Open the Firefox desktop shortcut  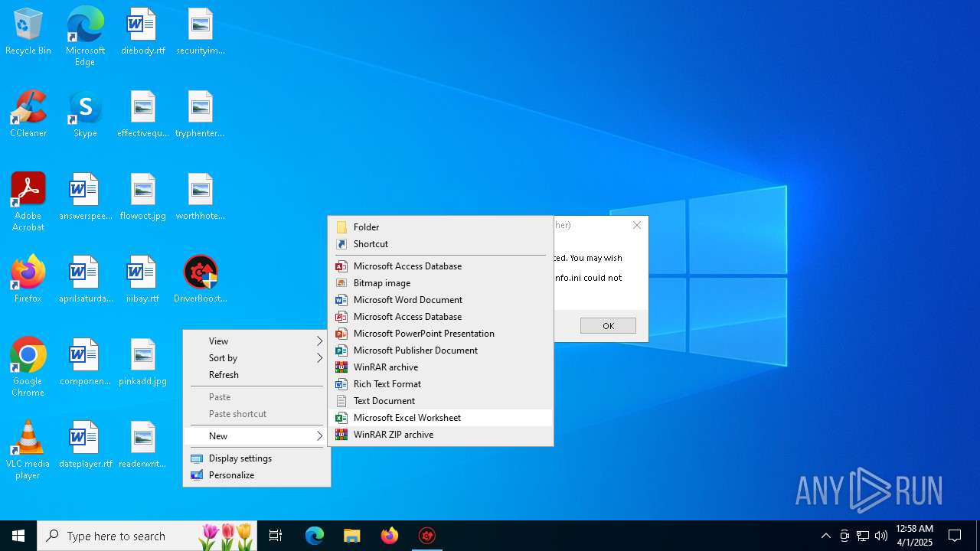click(x=28, y=280)
